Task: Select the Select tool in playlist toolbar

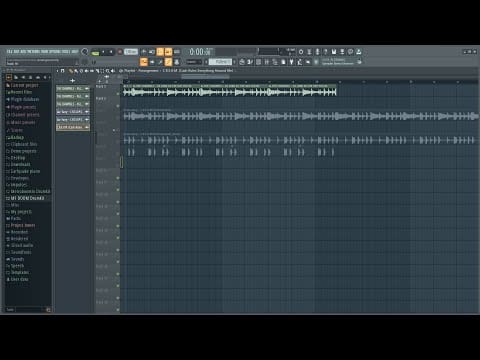Action: tap(102, 71)
